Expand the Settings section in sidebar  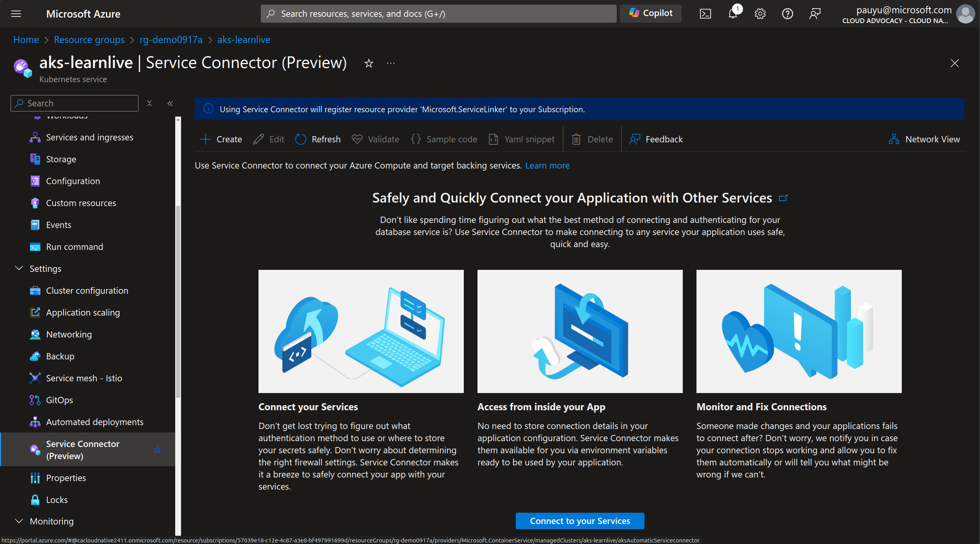(x=44, y=268)
